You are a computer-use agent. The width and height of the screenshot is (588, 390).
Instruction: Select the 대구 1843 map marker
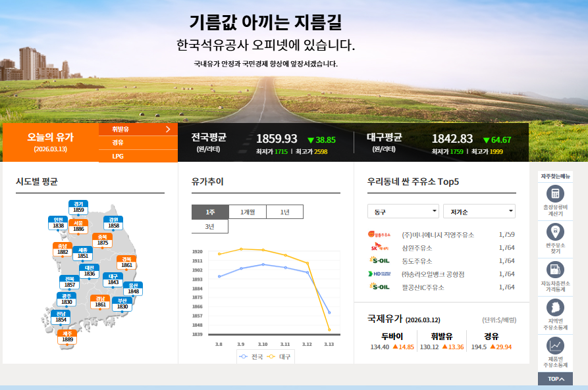pyautogui.click(x=113, y=280)
